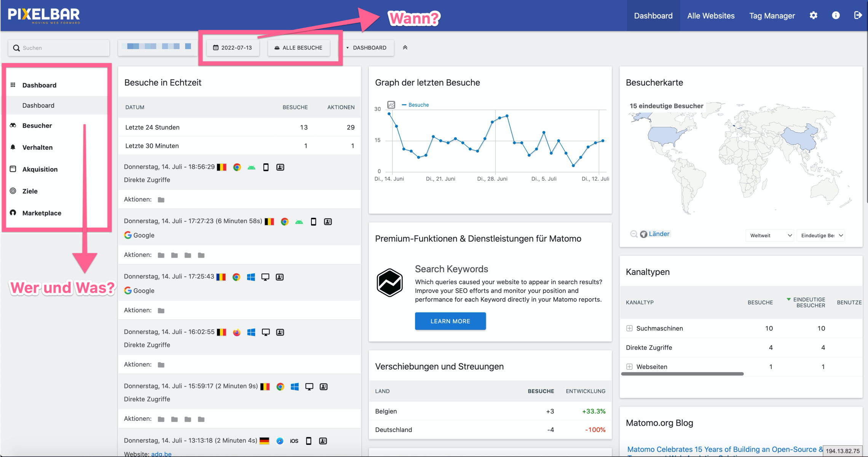Open the Länder map link
Image resolution: width=868 pixels, height=457 pixels.
[x=659, y=234]
